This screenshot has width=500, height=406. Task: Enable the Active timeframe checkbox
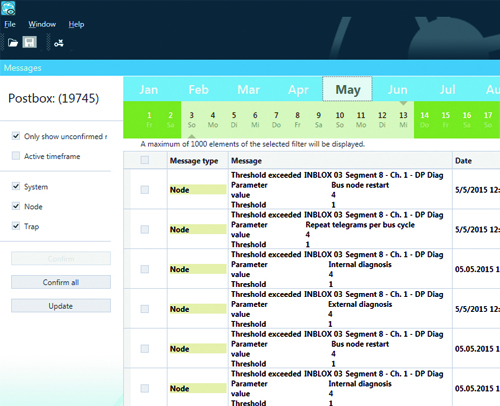coord(16,156)
